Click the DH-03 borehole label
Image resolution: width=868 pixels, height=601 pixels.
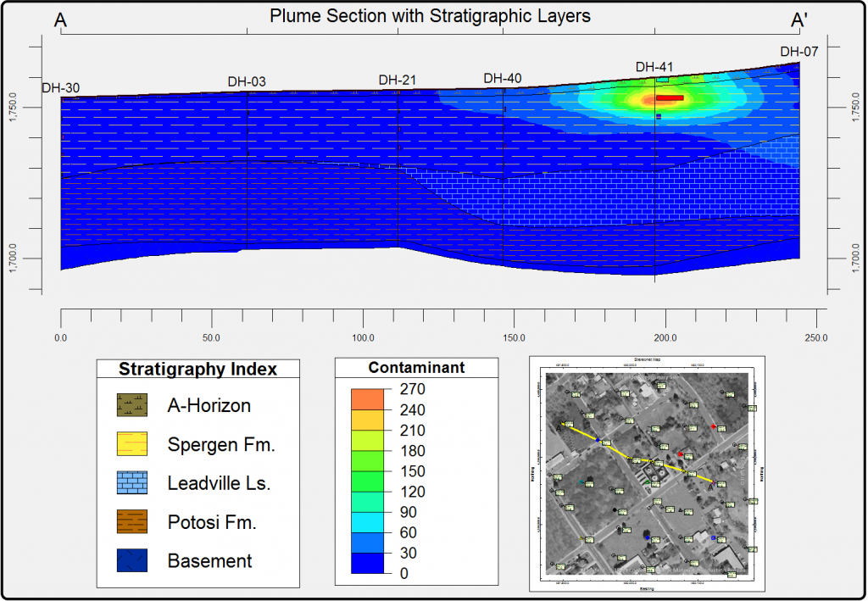pyautogui.click(x=247, y=82)
